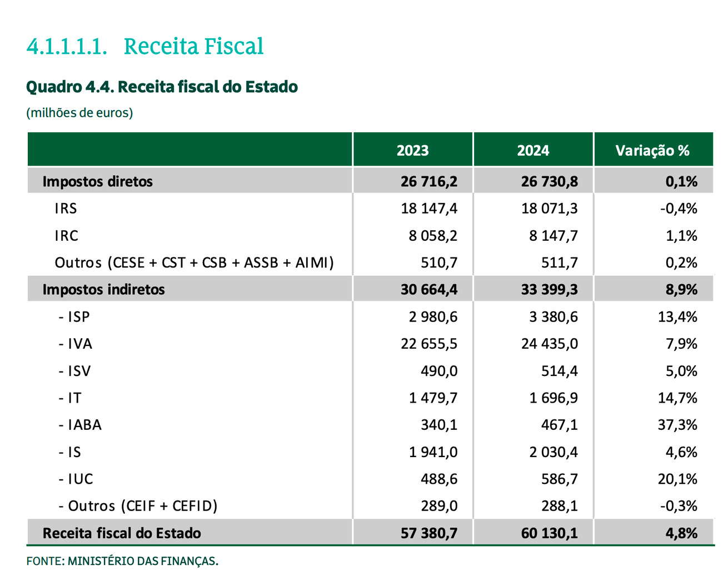
Task: Click the value '30 664,4'
Action: coord(429,290)
